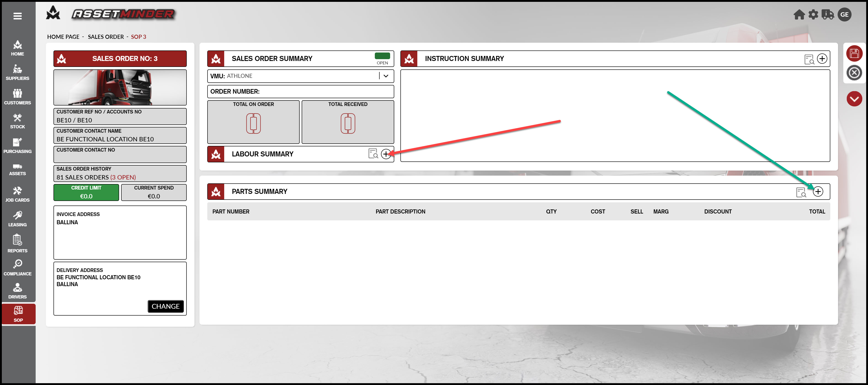Click Sales Order History 81 orders

[120, 173]
